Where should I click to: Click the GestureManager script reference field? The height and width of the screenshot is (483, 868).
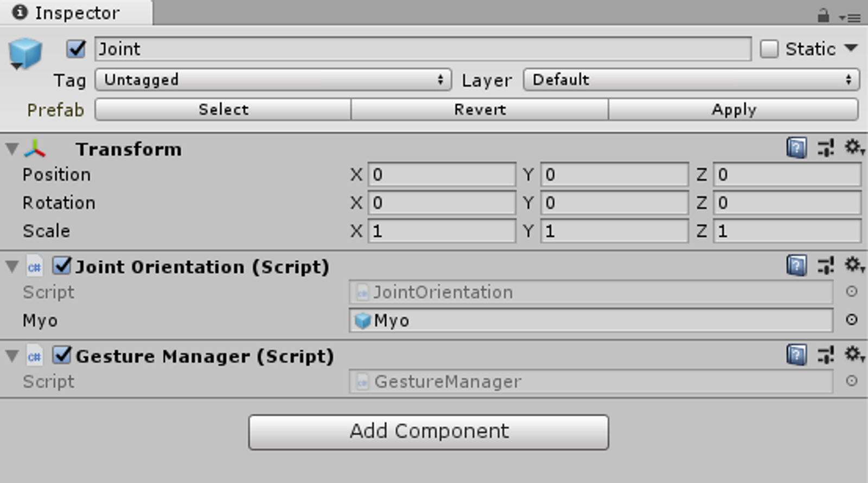coord(591,382)
